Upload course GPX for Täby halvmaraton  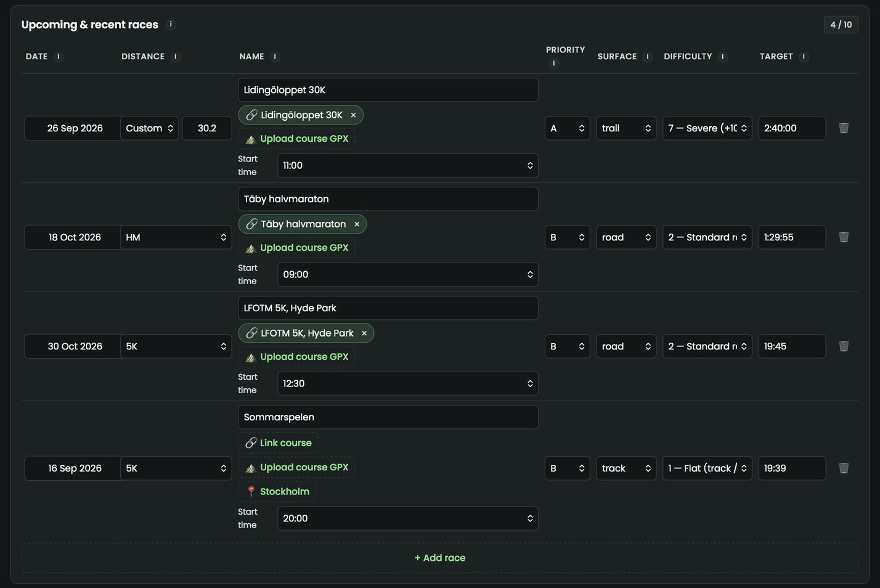297,248
